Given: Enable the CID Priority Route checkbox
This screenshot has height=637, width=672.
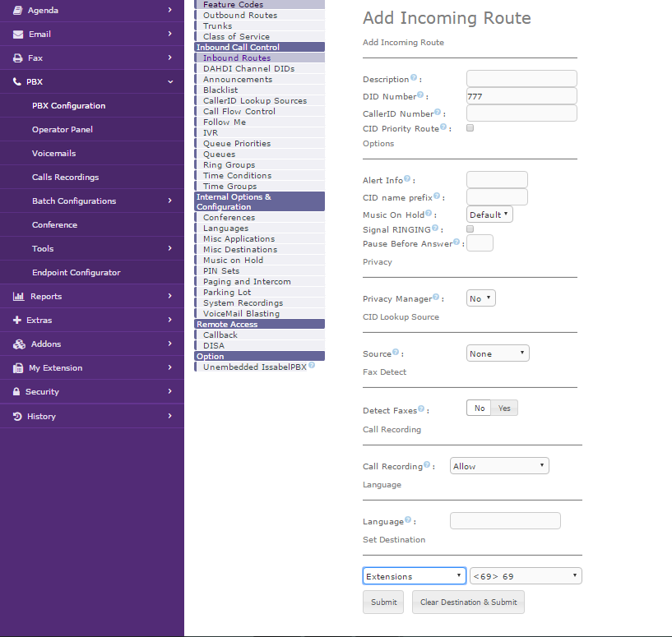Looking at the screenshot, I should [470, 128].
